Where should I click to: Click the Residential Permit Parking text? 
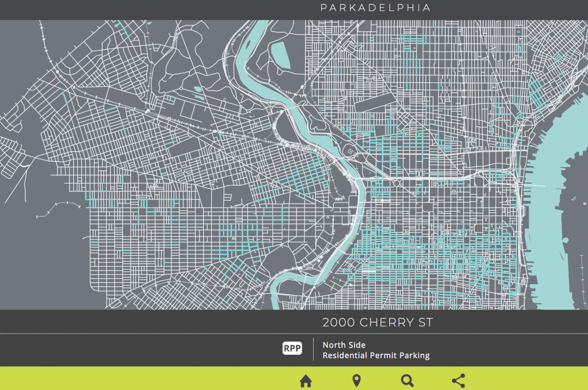pyautogui.click(x=376, y=356)
